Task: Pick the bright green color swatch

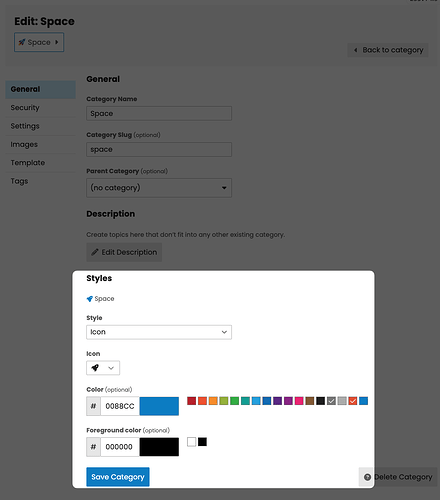Action: [235, 401]
